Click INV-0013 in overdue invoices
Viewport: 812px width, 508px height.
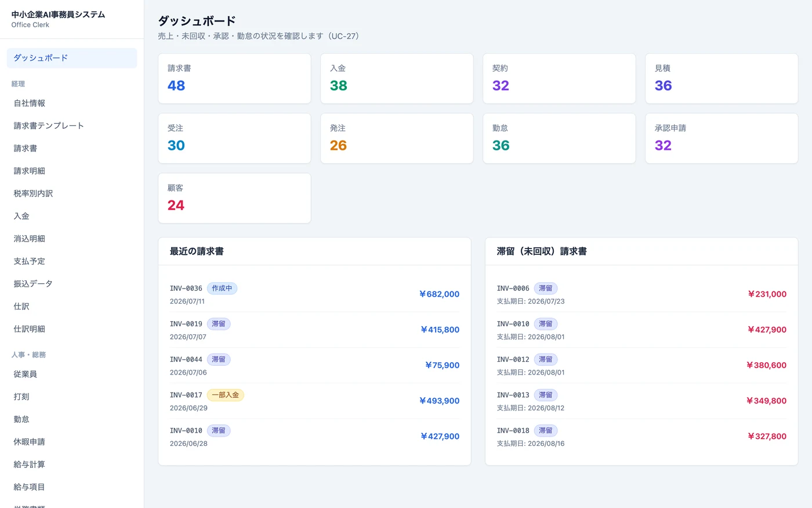click(513, 395)
